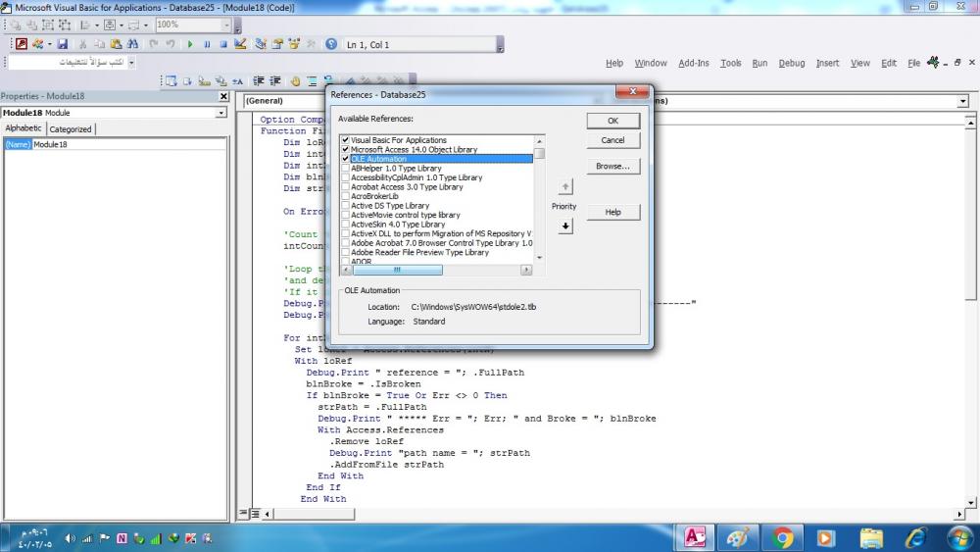Open Google Chrome from the taskbar
Image resolution: width=980 pixels, height=552 pixels.
tap(781, 537)
